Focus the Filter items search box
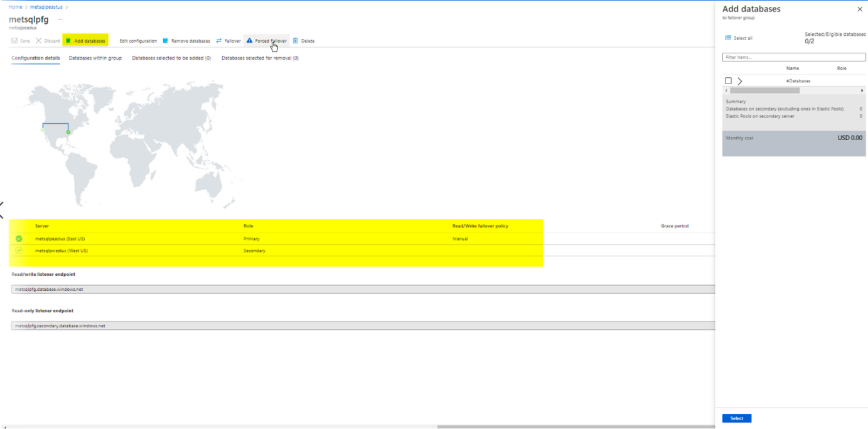 tap(794, 57)
